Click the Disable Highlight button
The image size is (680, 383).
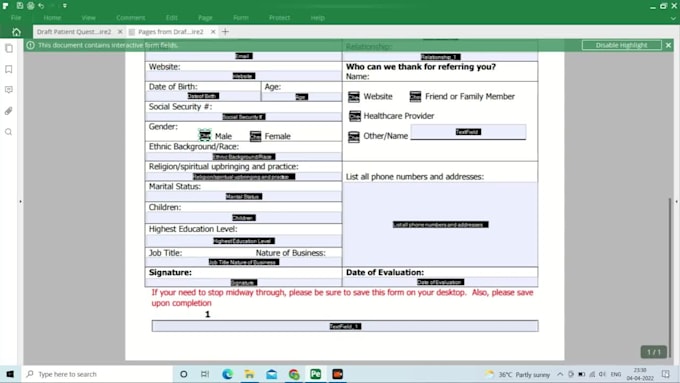tap(621, 45)
